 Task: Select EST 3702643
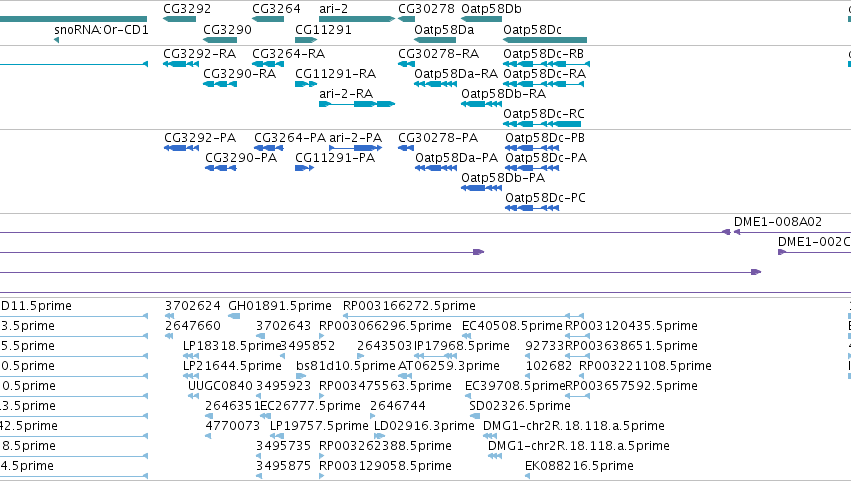click(261, 336)
